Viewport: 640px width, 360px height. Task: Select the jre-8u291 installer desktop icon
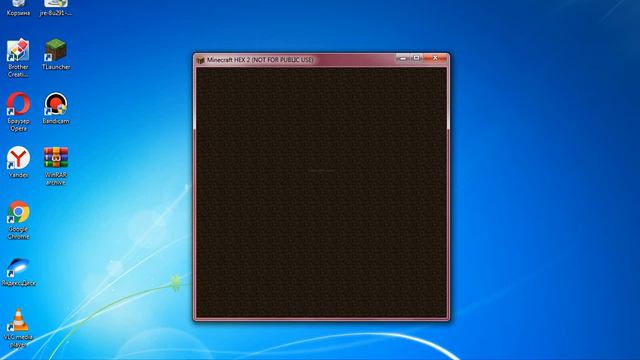pos(56,8)
